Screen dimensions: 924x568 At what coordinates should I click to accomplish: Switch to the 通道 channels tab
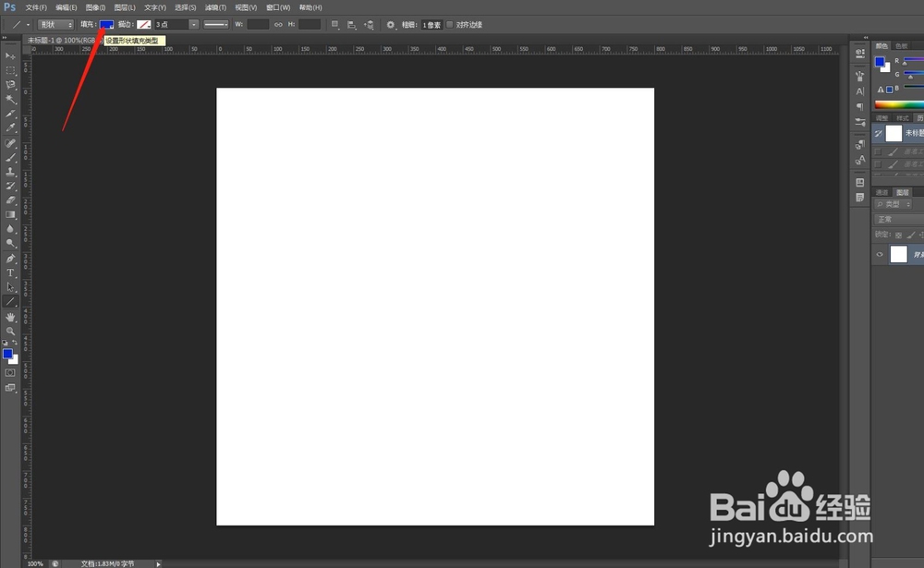[882, 193]
